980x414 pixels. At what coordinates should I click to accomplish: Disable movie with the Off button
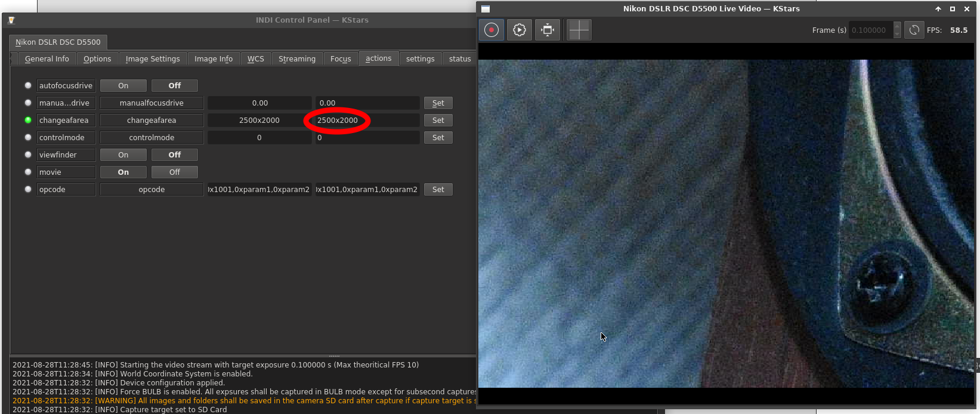(175, 172)
